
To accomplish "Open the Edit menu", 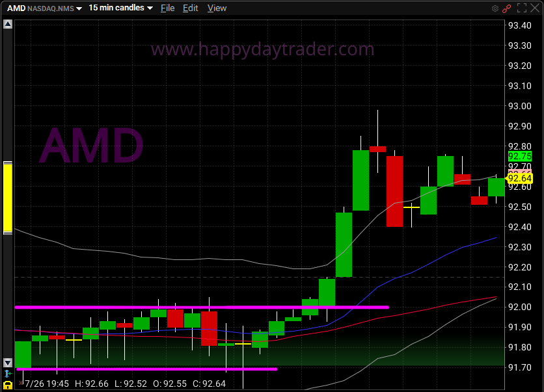I will 191,8.
